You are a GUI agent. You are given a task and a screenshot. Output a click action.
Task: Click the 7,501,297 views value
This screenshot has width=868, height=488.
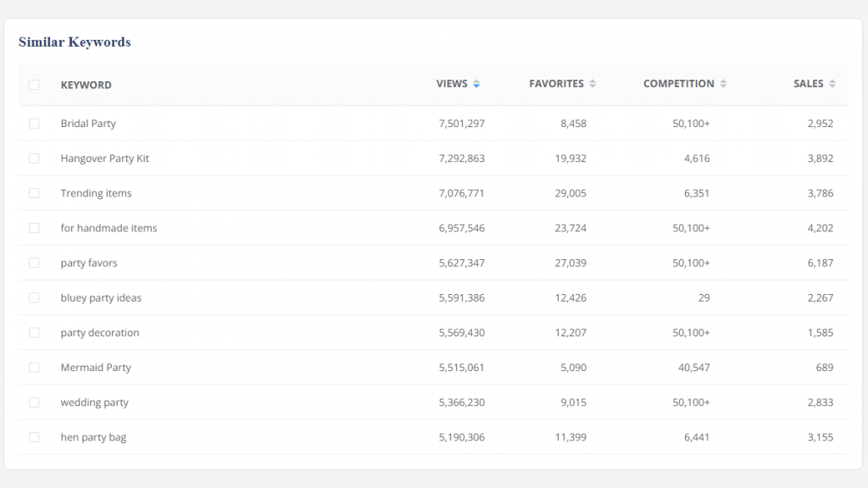[x=462, y=124]
